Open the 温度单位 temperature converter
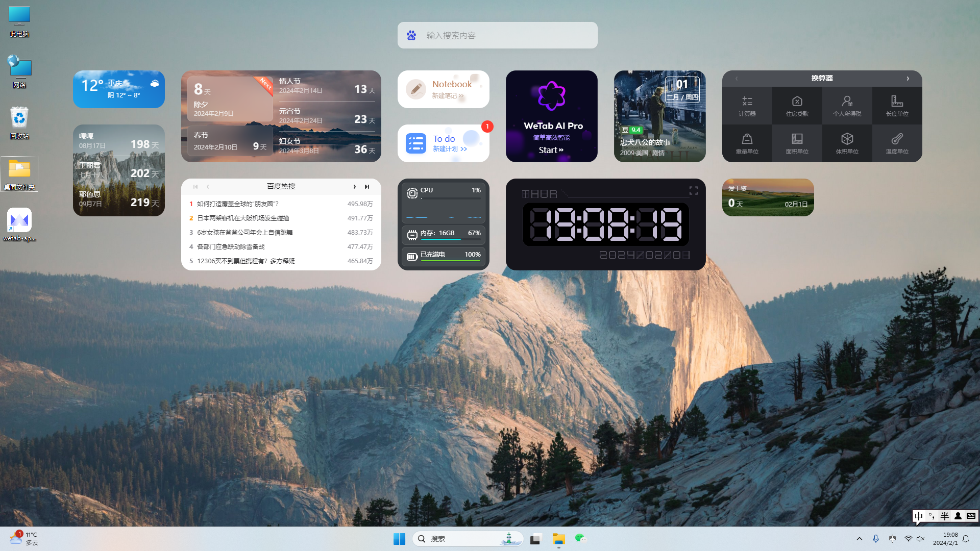This screenshot has width=980, height=551. click(897, 143)
